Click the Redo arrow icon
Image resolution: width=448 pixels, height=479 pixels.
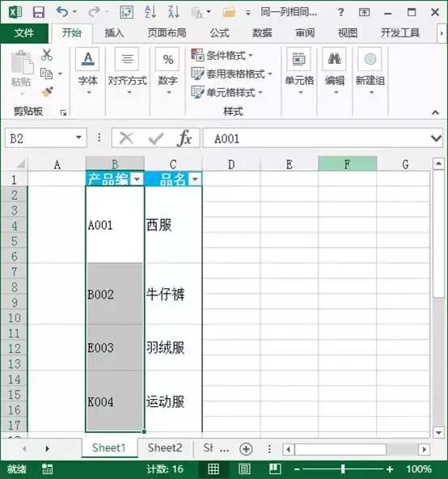click(x=94, y=12)
